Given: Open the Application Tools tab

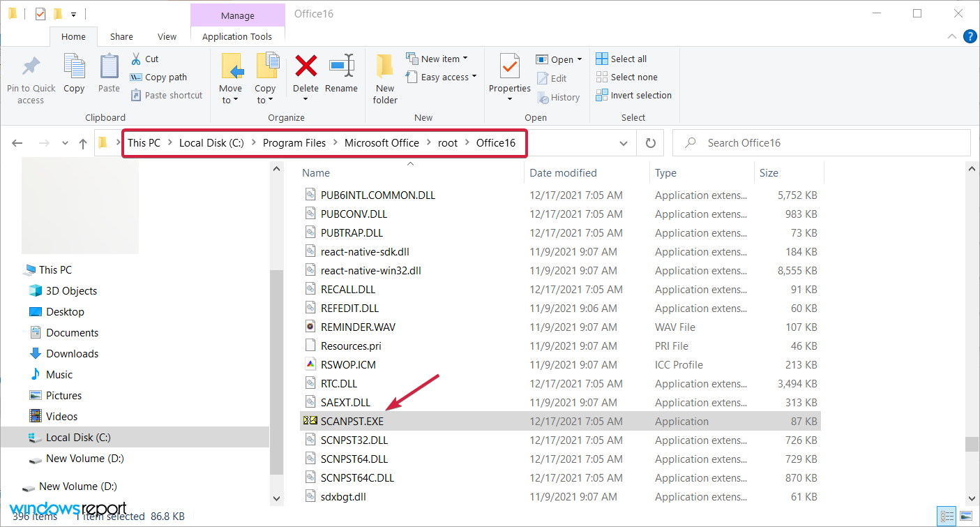Looking at the screenshot, I should [x=237, y=37].
